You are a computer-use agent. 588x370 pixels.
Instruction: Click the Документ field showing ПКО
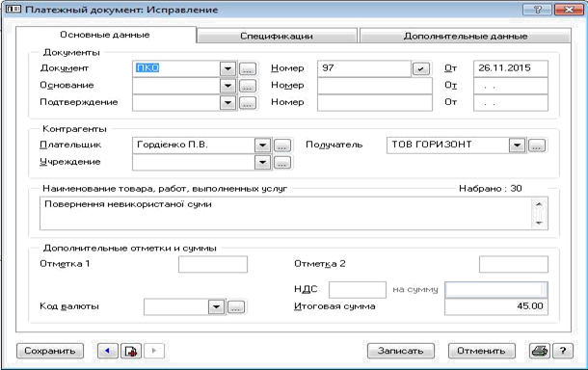pyautogui.click(x=175, y=68)
